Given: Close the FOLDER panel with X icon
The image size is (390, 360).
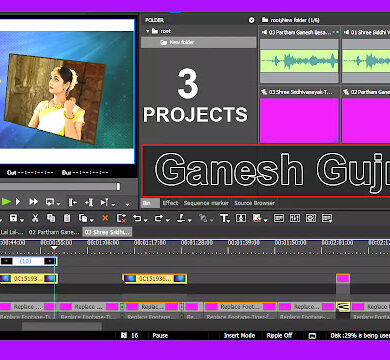Looking at the screenshot, I should (252, 20).
